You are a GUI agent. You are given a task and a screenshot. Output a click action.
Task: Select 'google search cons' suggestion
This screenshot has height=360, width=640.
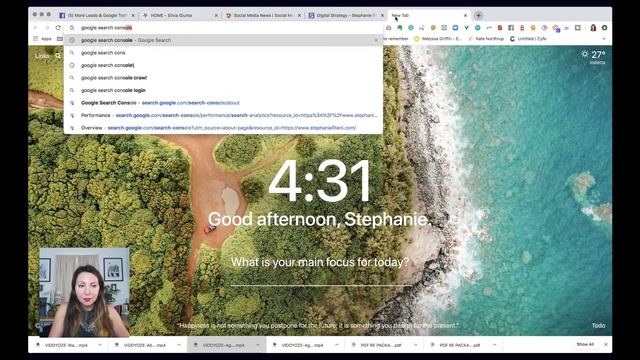[x=223, y=53]
